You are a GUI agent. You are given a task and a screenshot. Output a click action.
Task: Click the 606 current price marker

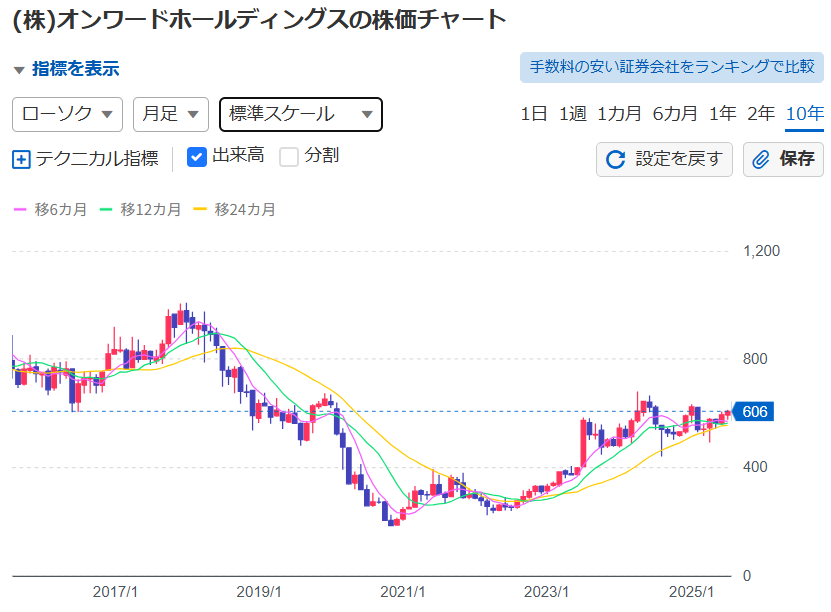point(753,412)
